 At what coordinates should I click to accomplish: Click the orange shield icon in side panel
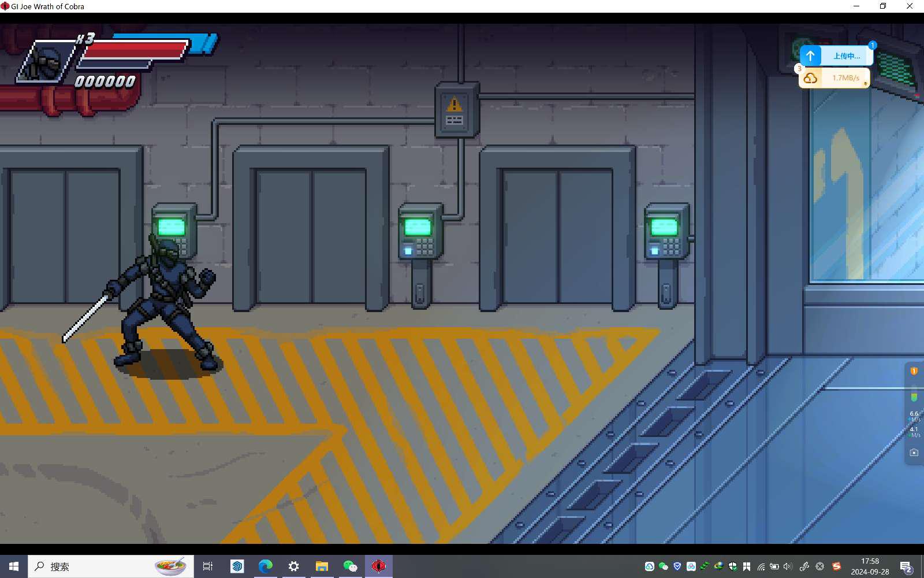[x=914, y=371]
